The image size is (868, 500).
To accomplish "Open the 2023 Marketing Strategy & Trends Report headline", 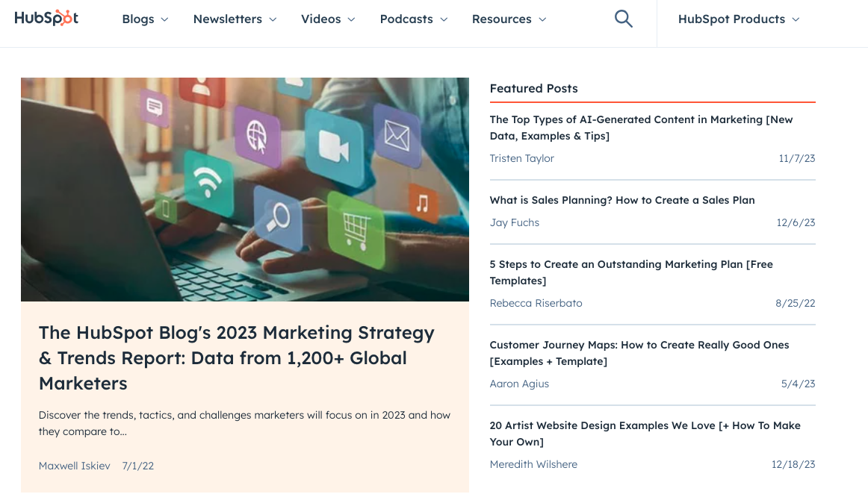I will coord(237,358).
